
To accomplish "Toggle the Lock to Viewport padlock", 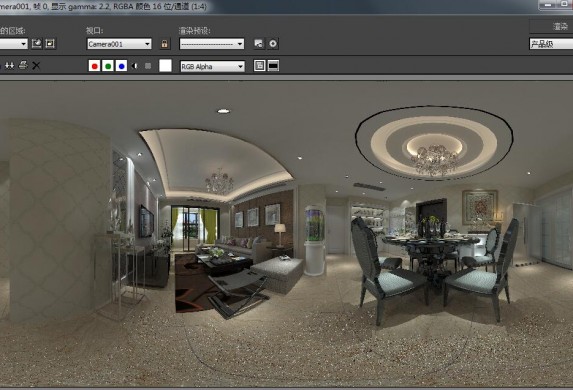I will click(x=164, y=44).
